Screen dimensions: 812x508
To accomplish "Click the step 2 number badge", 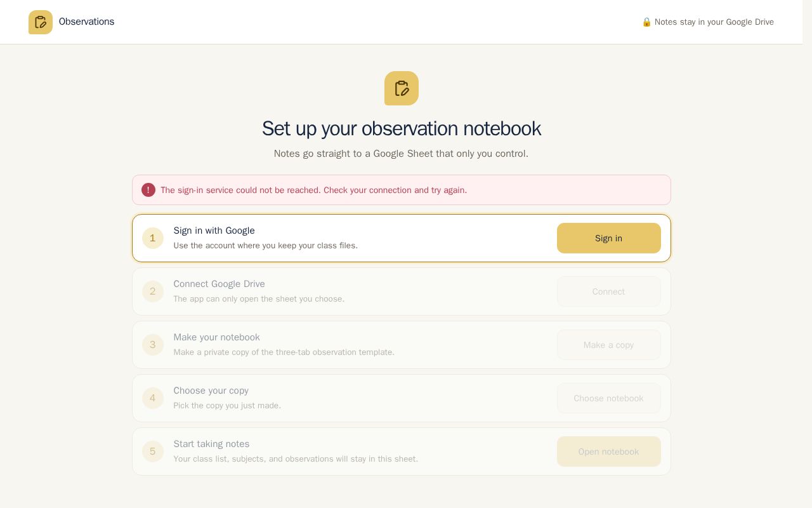I will (153, 291).
